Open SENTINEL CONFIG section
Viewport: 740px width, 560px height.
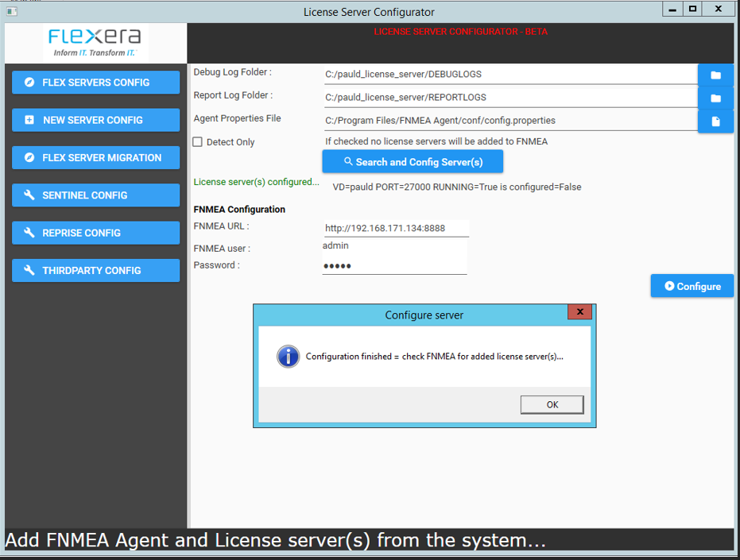pyautogui.click(x=95, y=195)
